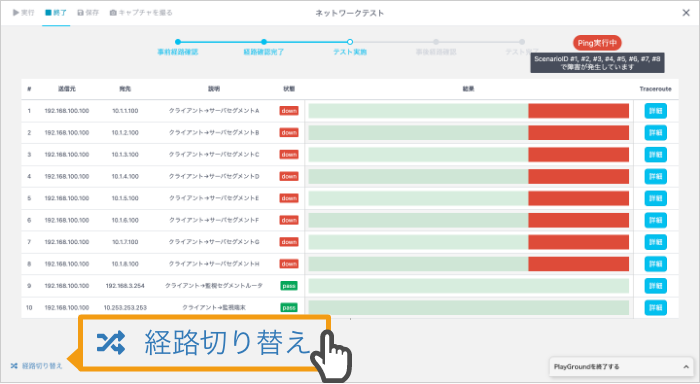Click pass status badge for 192.168.3.254
The image size is (700, 384).
tap(289, 286)
